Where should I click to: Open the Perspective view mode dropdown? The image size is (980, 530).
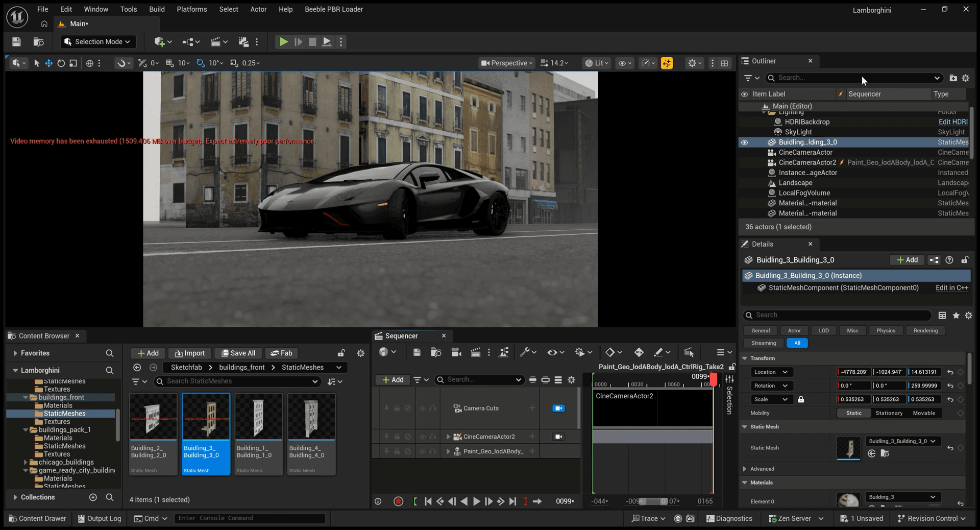506,63
